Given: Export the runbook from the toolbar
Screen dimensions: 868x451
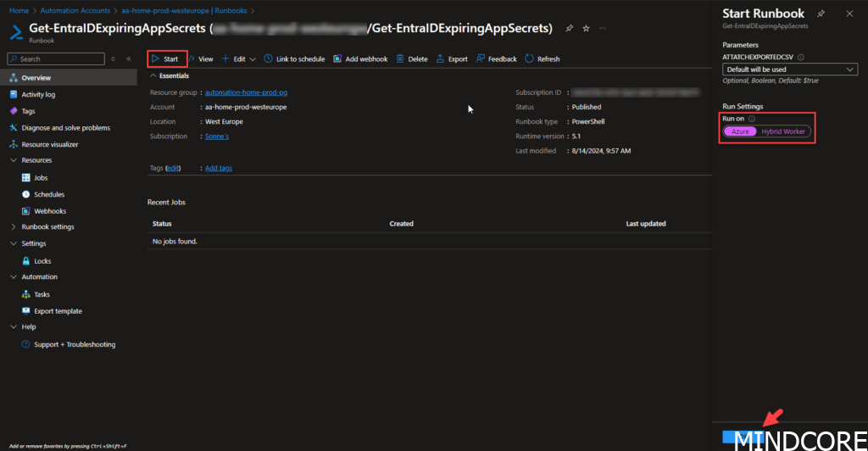Looking at the screenshot, I should pos(441,59).
